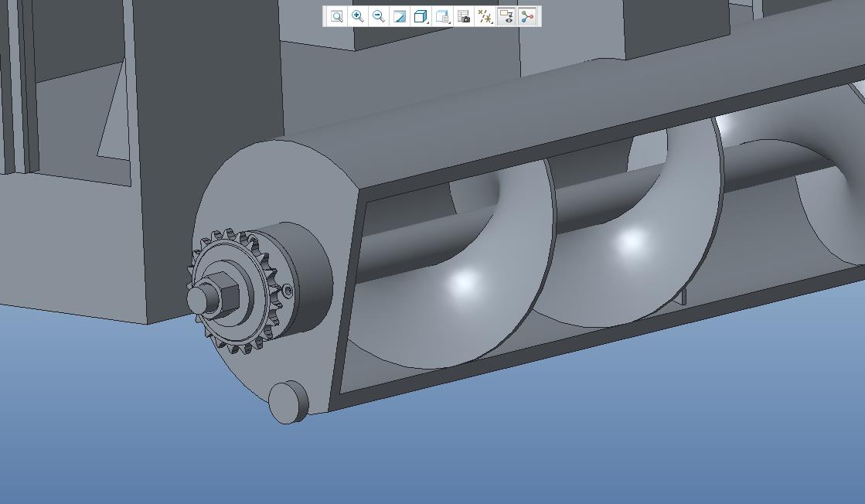Repaint the graphics window
Screen dimensions: 865x504
(x=400, y=16)
